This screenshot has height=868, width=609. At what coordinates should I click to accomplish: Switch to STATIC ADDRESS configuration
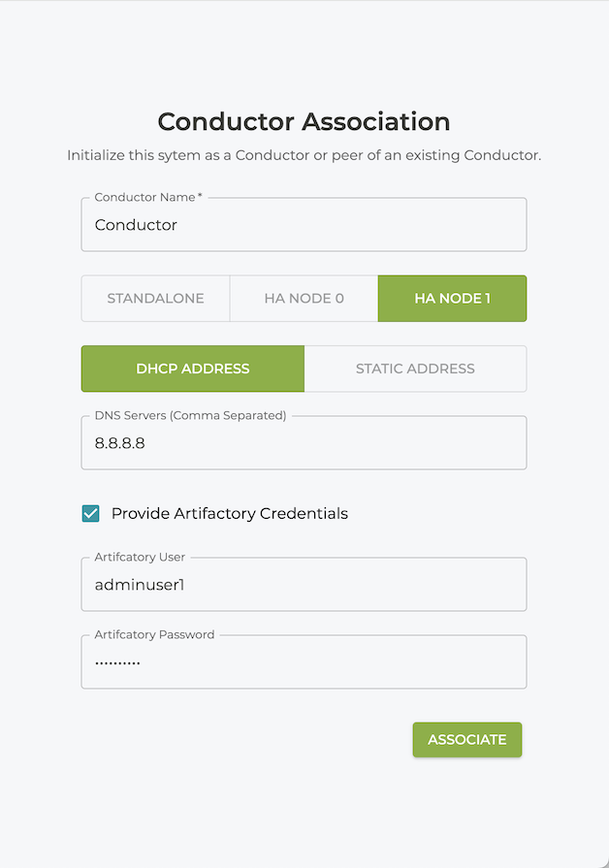click(415, 369)
